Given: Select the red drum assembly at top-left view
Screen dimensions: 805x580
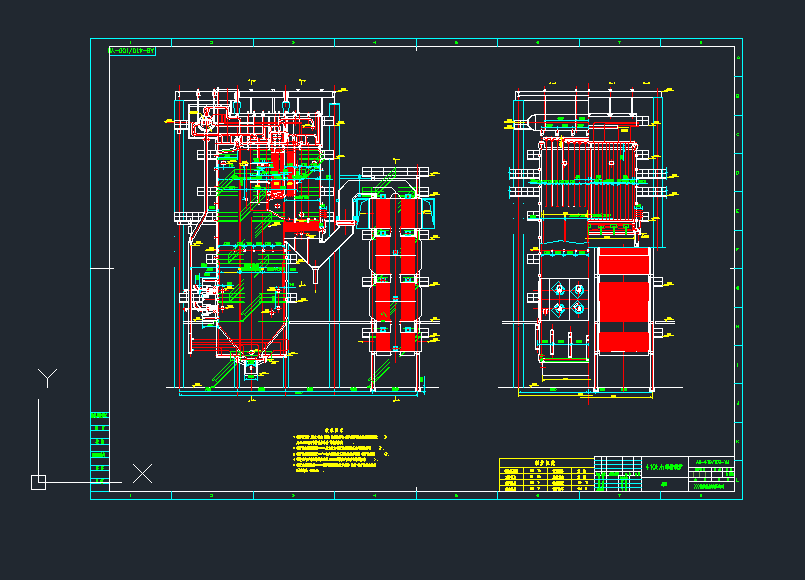Looking at the screenshot, I should coord(204,123).
